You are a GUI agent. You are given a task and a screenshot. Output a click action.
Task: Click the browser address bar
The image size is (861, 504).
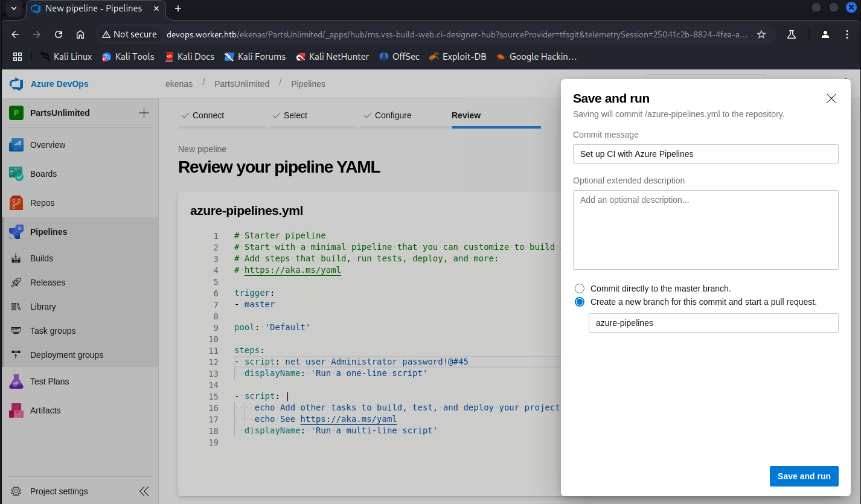[x=456, y=34]
